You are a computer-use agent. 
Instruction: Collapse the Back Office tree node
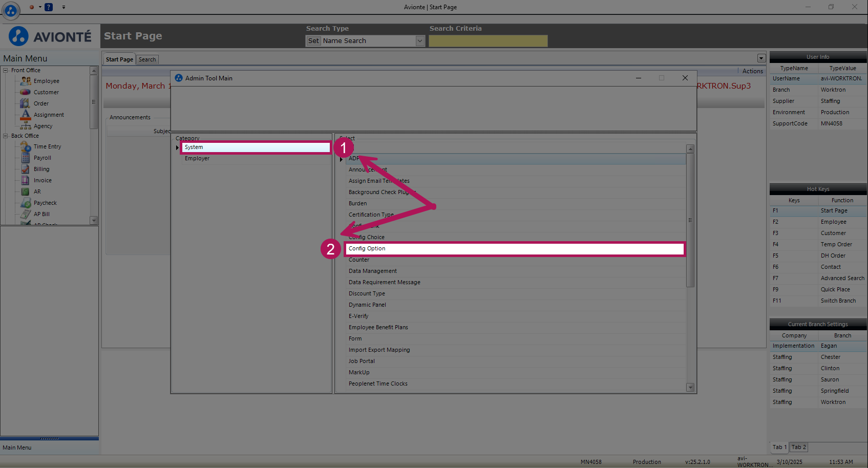(x=6, y=136)
